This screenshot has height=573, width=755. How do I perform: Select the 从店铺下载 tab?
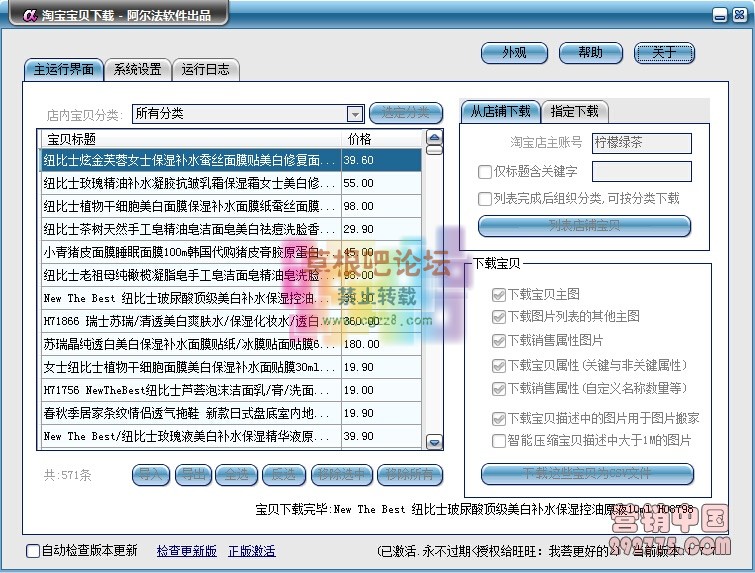pos(501,112)
